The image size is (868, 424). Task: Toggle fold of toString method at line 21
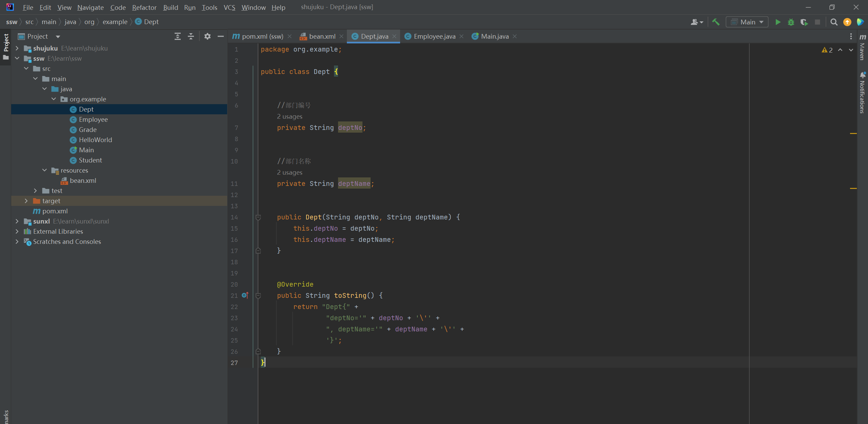(258, 296)
